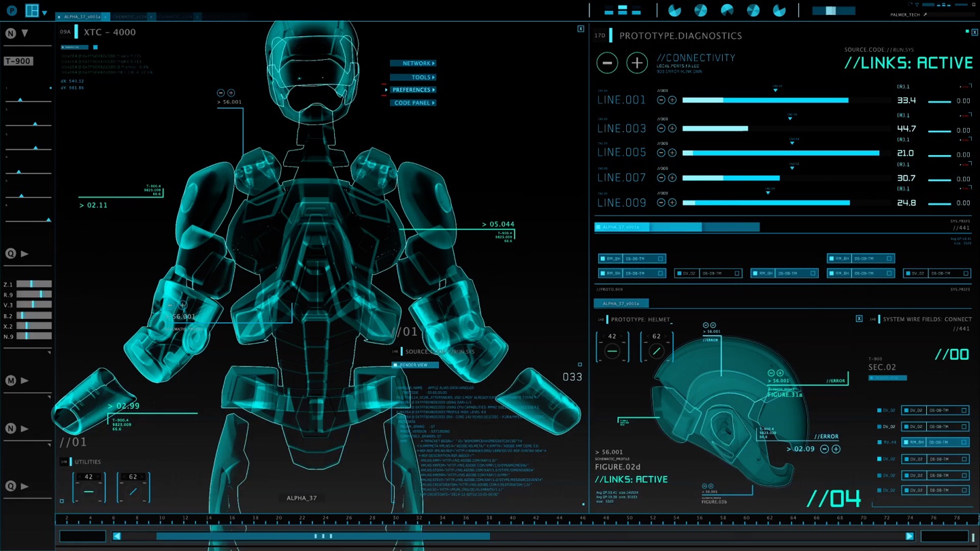Click the large plus button beside //CONNECTIVITY
The height and width of the screenshot is (551, 980).
point(636,63)
